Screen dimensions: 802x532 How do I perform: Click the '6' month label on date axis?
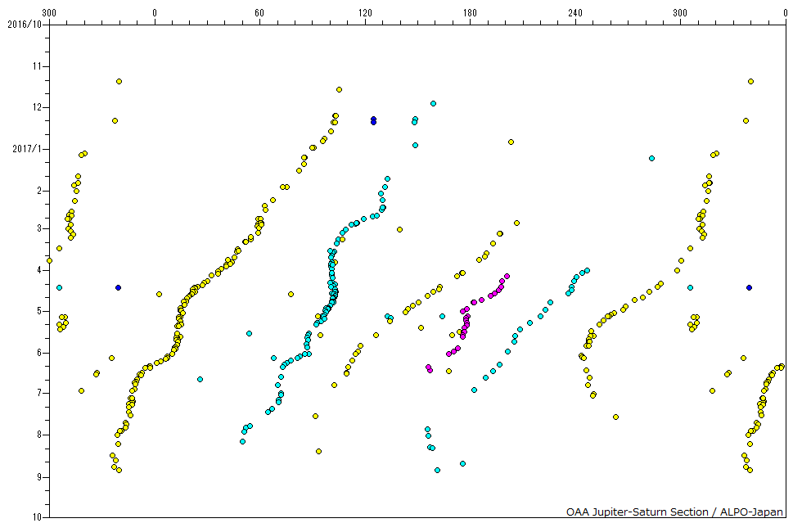tap(39, 353)
